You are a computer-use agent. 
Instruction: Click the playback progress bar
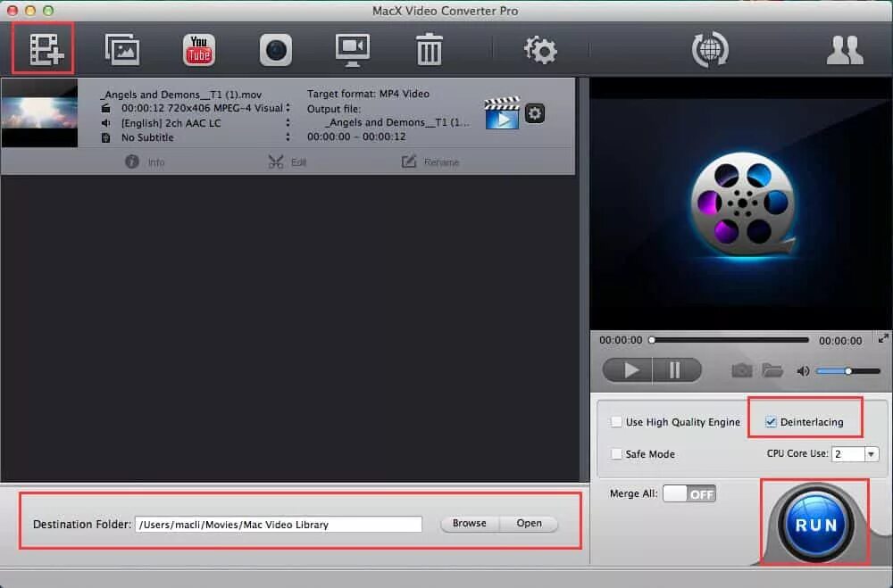pyautogui.click(x=730, y=340)
